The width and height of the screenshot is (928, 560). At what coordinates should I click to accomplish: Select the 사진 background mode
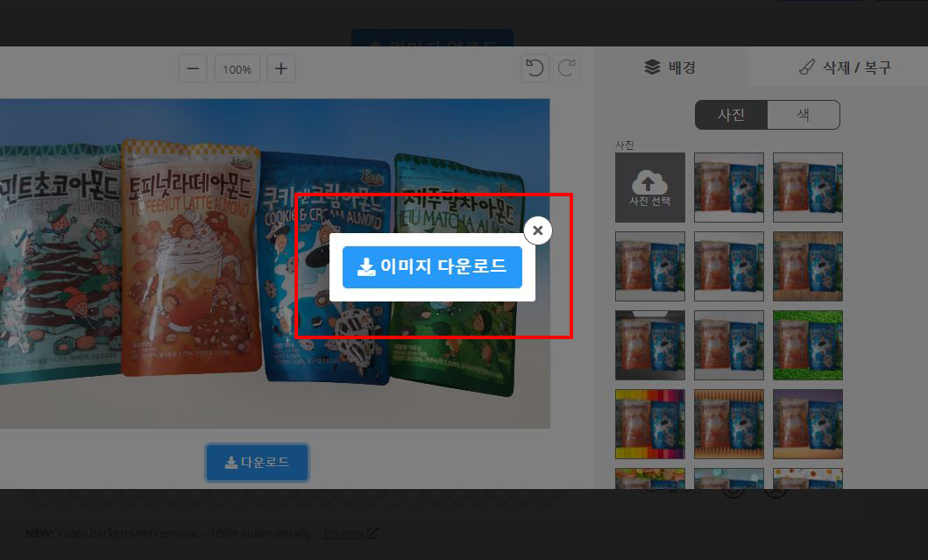pyautogui.click(x=732, y=114)
